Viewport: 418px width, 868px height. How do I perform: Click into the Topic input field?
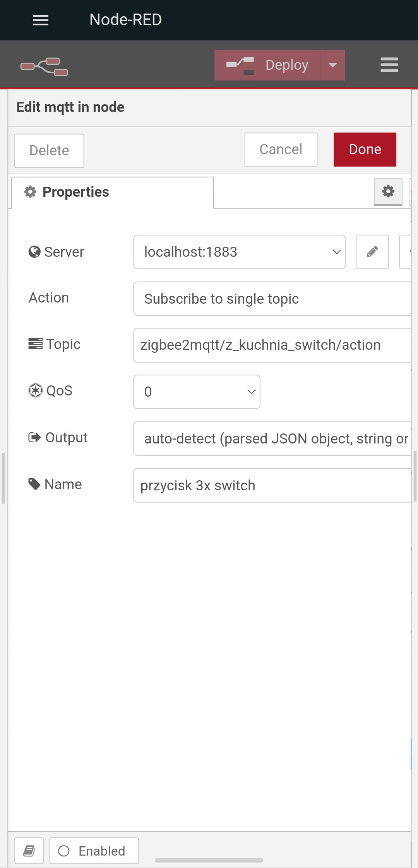tap(272, 345)
